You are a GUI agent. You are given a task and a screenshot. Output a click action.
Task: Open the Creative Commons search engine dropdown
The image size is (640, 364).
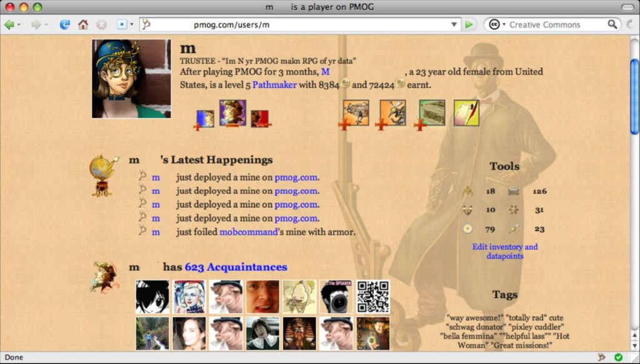[496, 25]
